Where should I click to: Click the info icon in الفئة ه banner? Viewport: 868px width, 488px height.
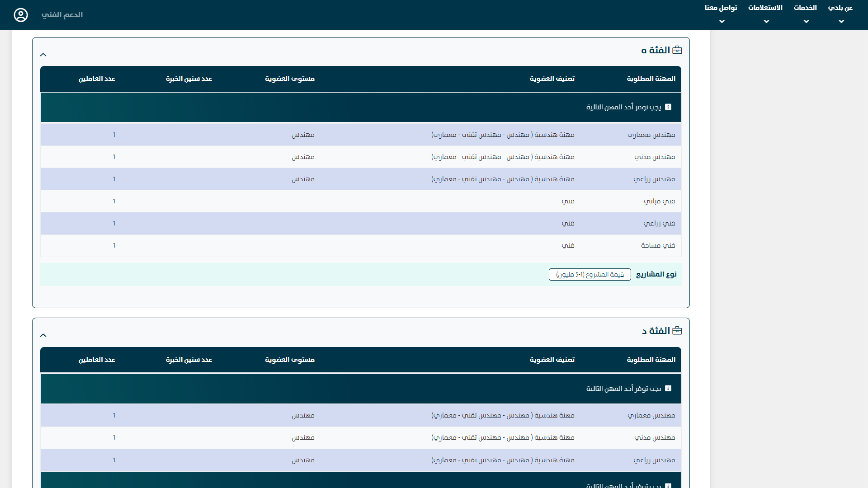point(668,107)
